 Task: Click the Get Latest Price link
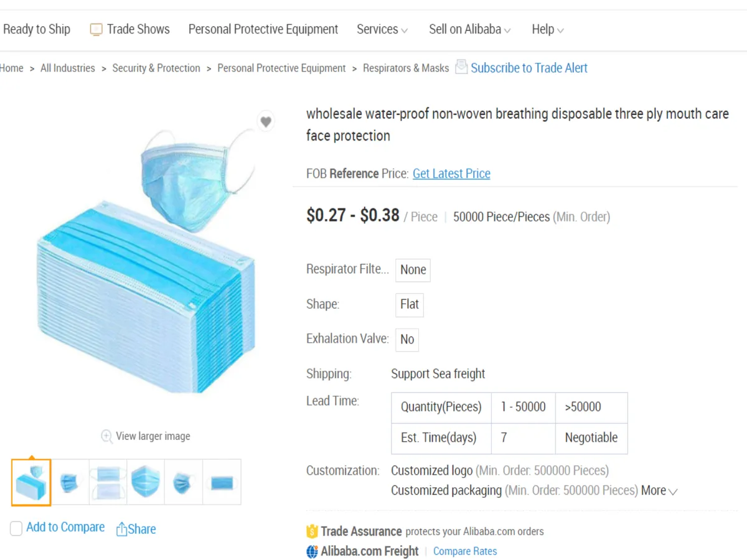point(451,174)
